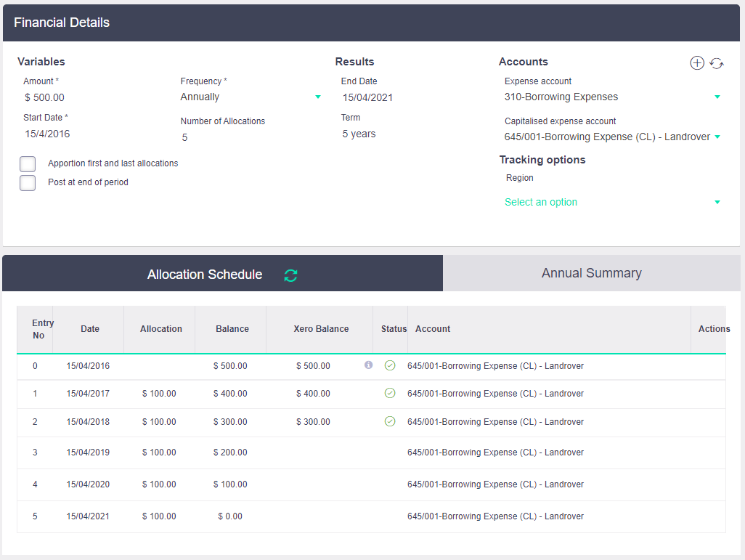
Task: Click balance $ 200.00 in entry 3
Action: tap(230, 453)
